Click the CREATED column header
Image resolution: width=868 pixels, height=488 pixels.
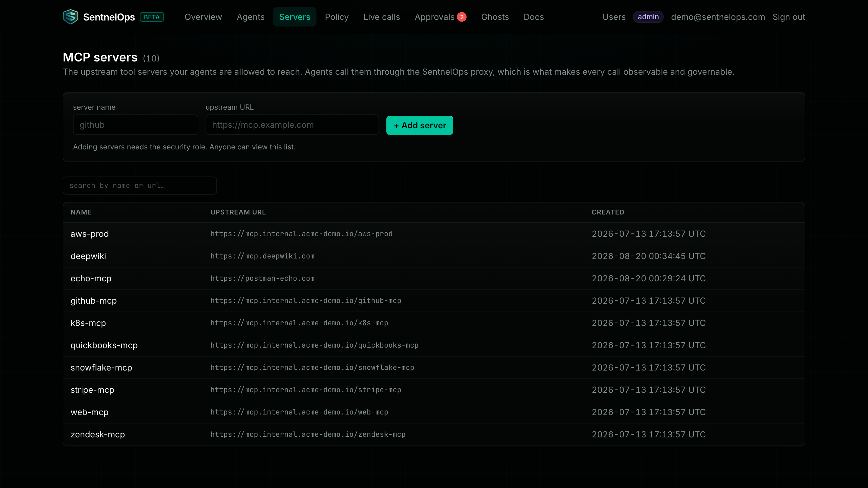(x=608, y=212)
